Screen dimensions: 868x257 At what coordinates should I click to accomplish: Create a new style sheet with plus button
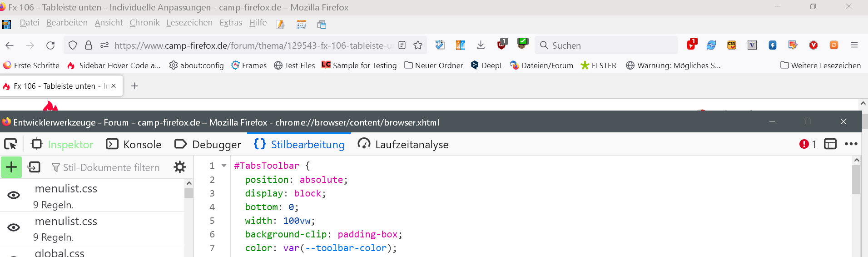(x=11, y=167)
